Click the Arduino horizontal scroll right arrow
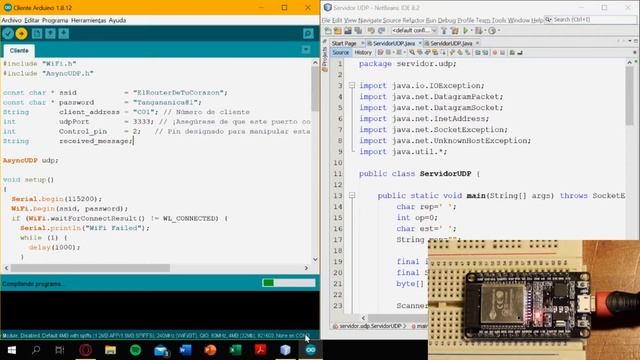Viewport: 640px width, 360px height. point(306,268)
